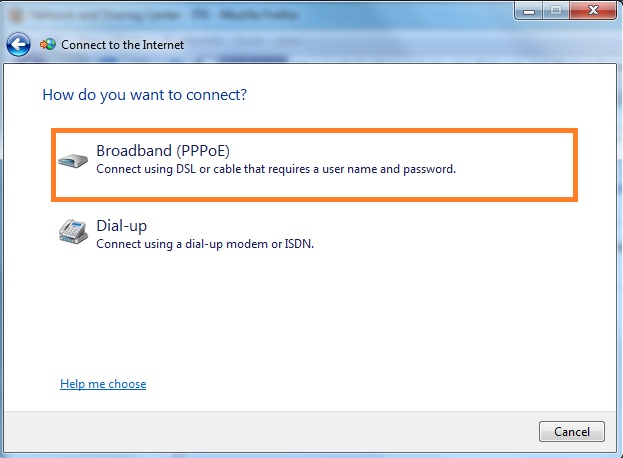
Task: Choose the Dial-up connection title
Action: pos(122,226)
